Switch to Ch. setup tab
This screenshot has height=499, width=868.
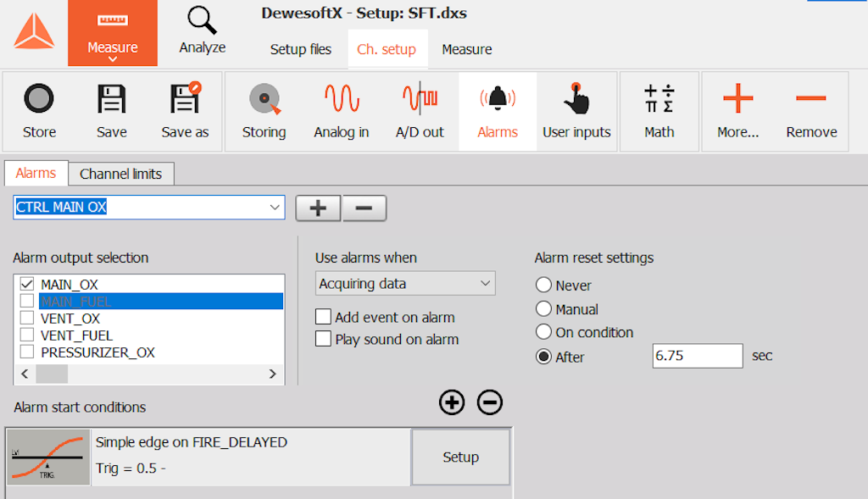[387, 49]
